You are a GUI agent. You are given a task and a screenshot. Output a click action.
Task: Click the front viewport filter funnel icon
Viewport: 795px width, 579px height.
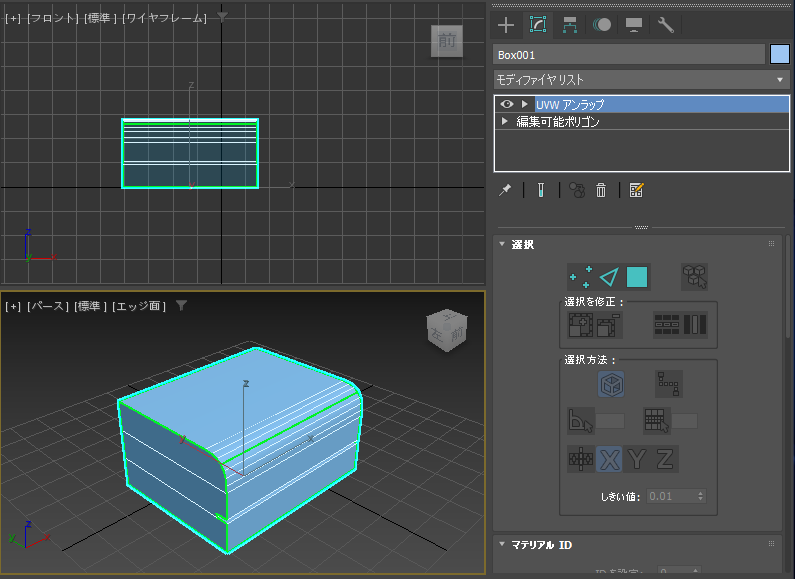222,18
